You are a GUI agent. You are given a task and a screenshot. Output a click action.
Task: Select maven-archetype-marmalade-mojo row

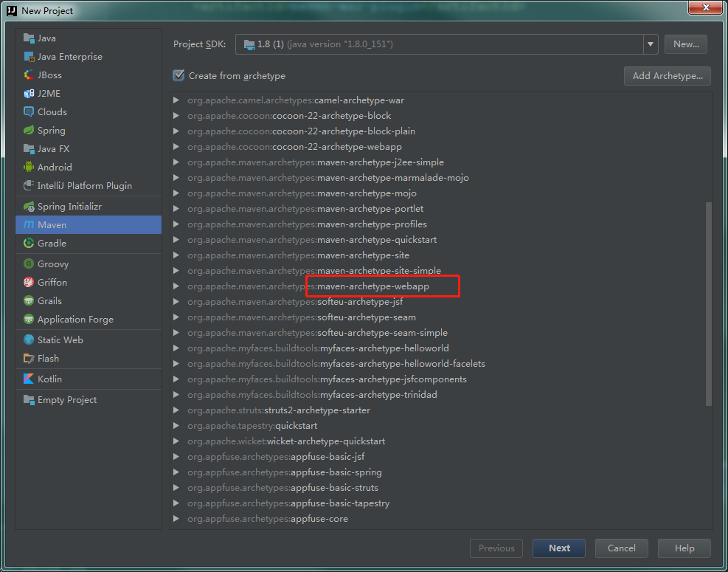(328, 177)
